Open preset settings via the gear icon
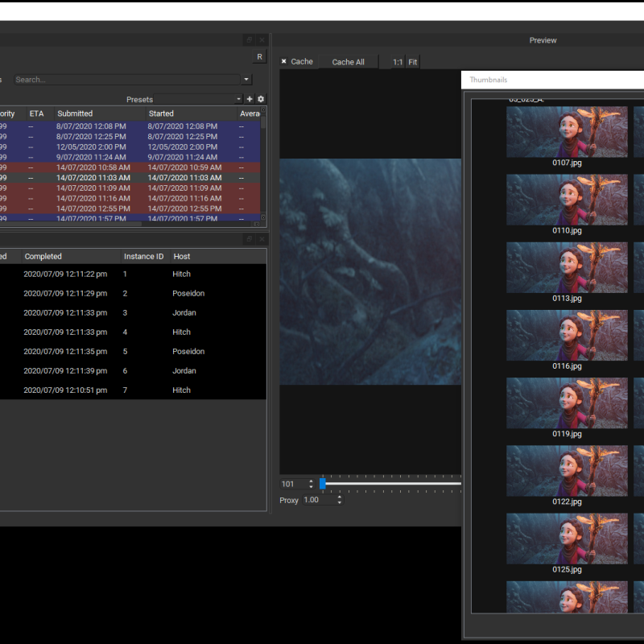 coord(261,99)
